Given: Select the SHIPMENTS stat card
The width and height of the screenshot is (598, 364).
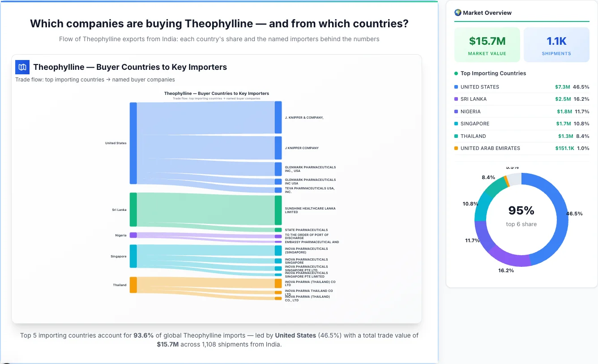Looking at the screenshot, I should [556, 44].
